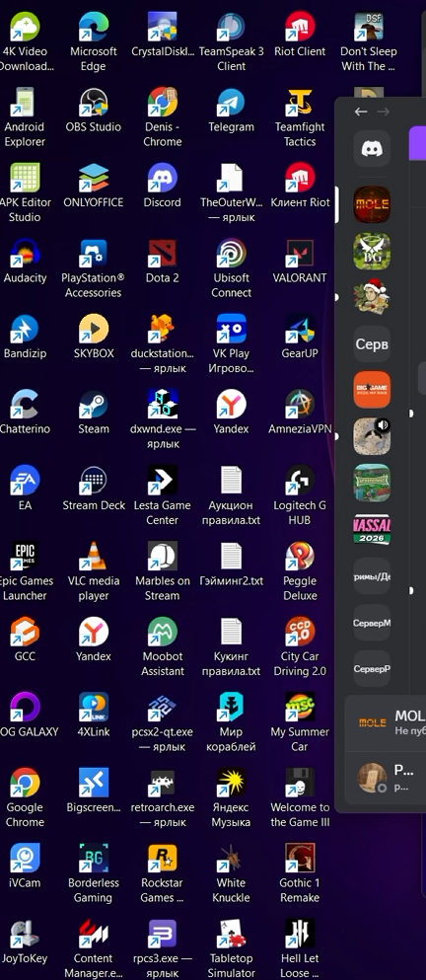Launch Lesta Game Center from the desktop
The image size is (426, 980).
163,482
